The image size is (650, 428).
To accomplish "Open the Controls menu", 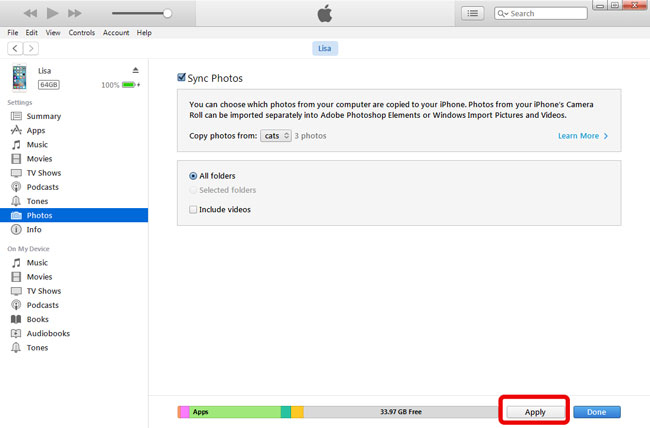I will [x=82, y=32].
